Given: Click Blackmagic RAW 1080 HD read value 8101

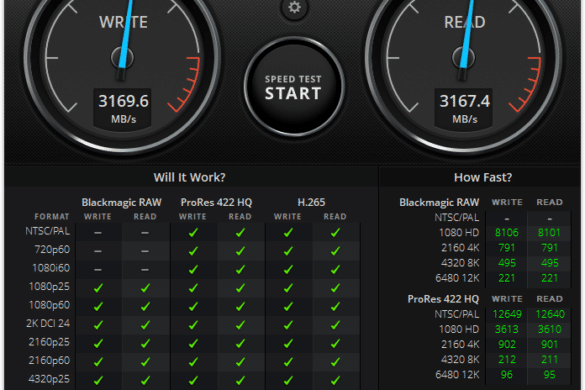Looking at the screenshot, I should coord(549,233).
